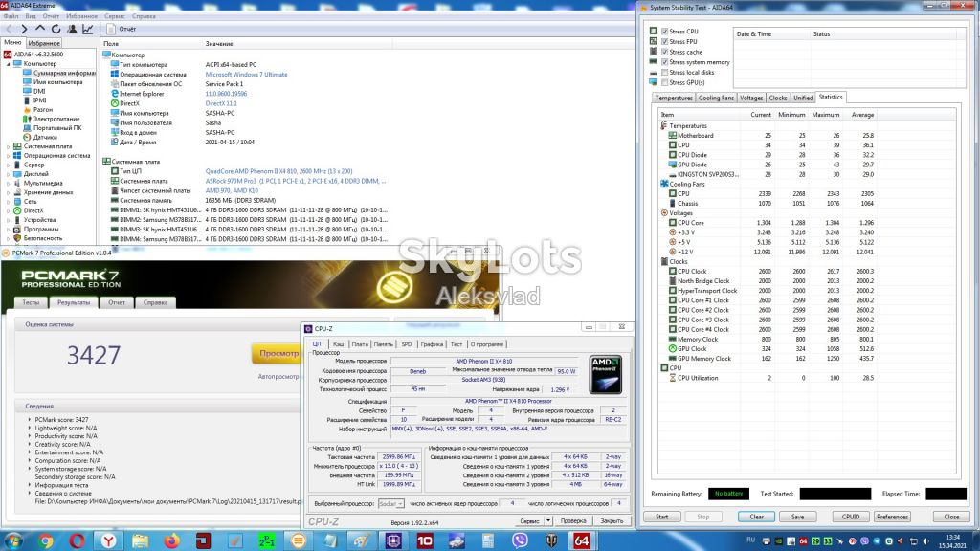Go up one level in AIDA64 toolbar

(40, 29)
